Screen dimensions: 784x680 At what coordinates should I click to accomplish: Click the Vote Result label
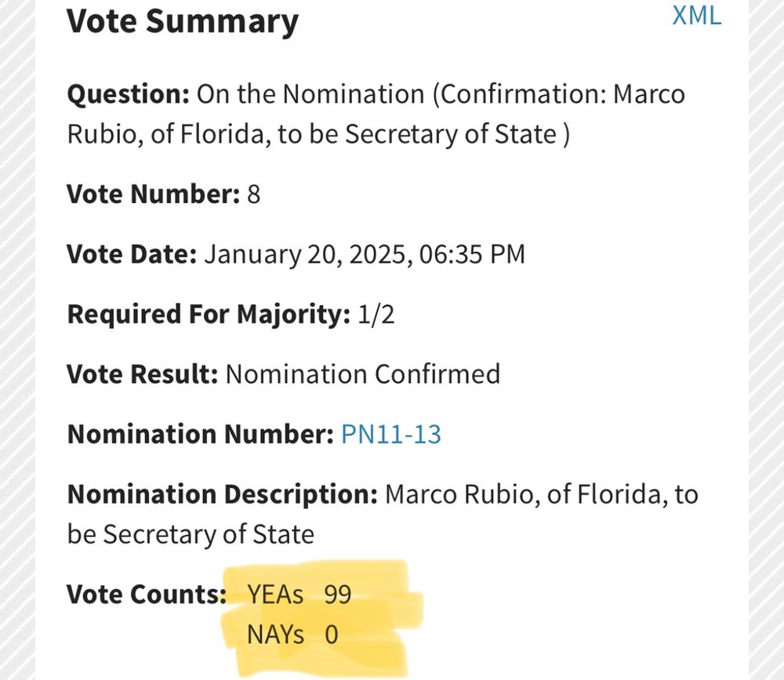[142, 373]
